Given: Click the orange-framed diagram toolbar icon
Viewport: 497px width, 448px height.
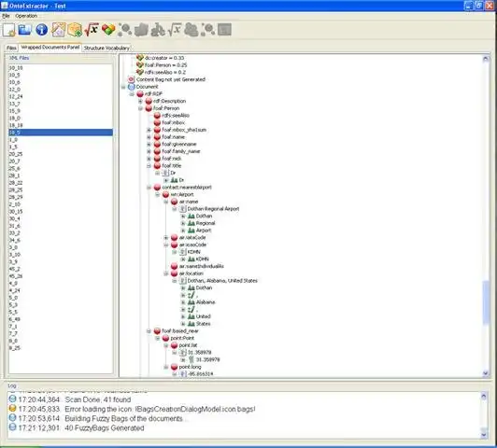Looking at the screenshot, I should [59, 30].
